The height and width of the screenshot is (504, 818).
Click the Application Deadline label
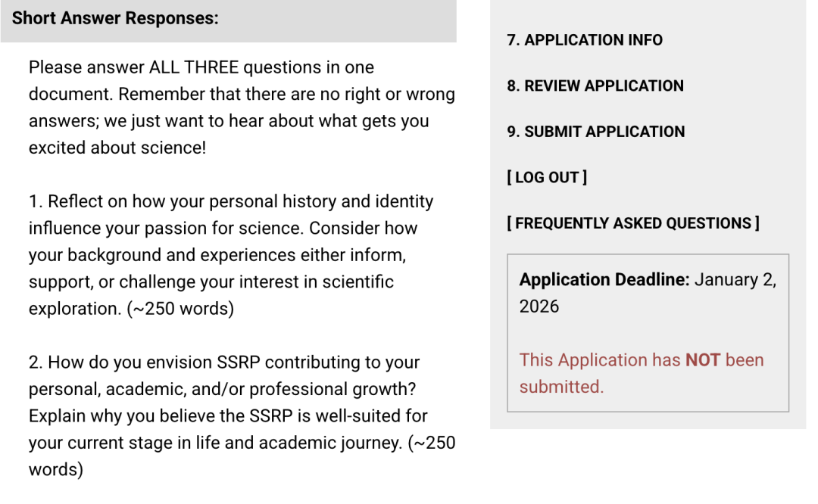[x=604, y=279]
